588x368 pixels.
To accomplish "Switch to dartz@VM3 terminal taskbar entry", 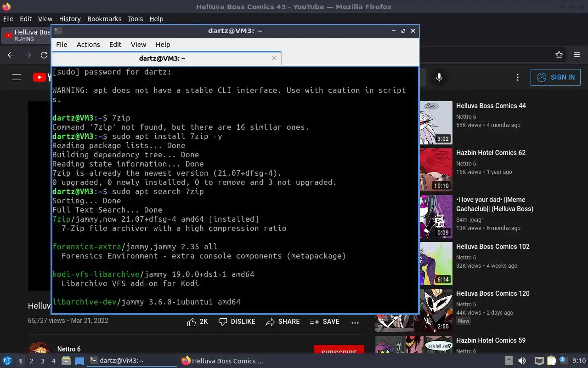I will pyautogui.click(x=131, y=361).
